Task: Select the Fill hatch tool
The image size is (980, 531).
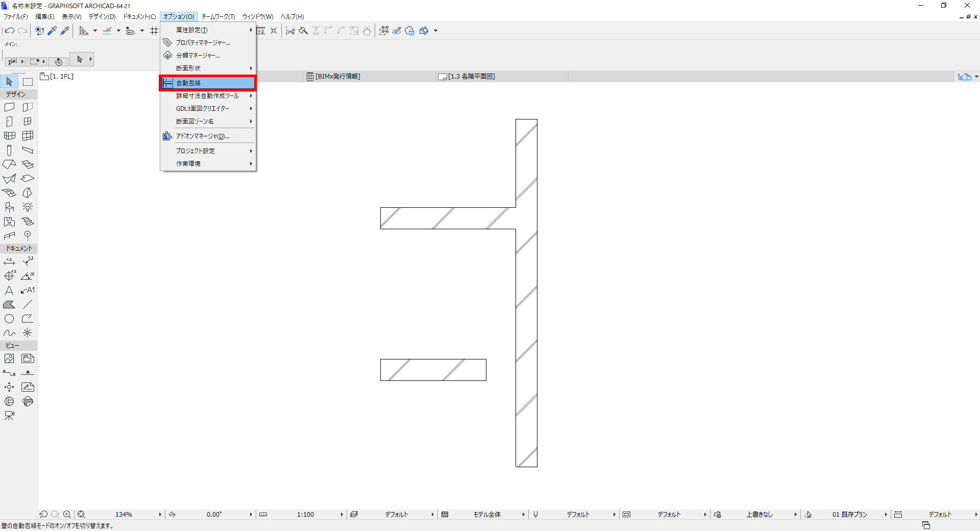Action: [x=9, y=305]
